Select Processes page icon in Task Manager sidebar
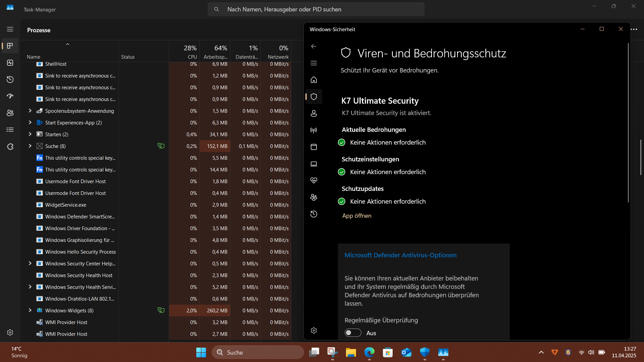The image size is (644, 362). (10, 46)
